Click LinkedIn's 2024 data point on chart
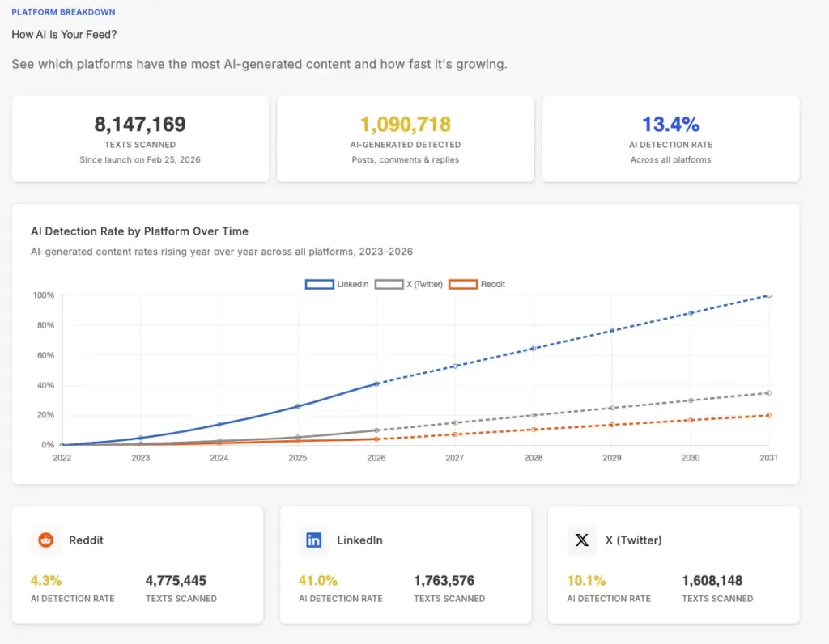The height and width of the screenshot is (644, 829). tap(219, 424)
